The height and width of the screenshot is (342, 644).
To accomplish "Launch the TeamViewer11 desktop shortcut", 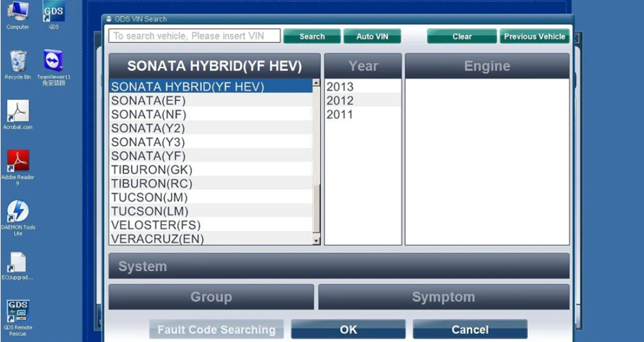I will [54, 68].
